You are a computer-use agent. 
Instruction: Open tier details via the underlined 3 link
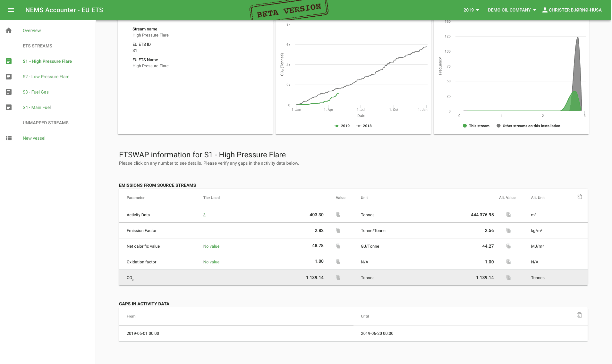[x=204, y=215]
